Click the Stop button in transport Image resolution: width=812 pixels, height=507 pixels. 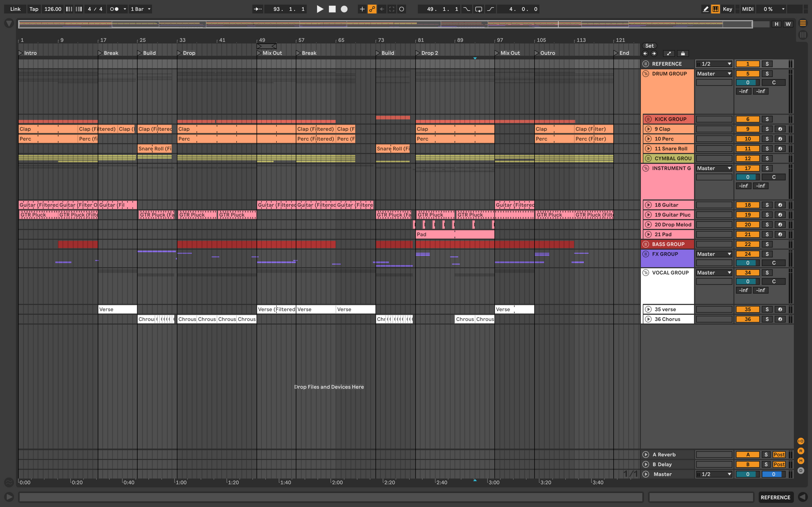coord(332,9)
